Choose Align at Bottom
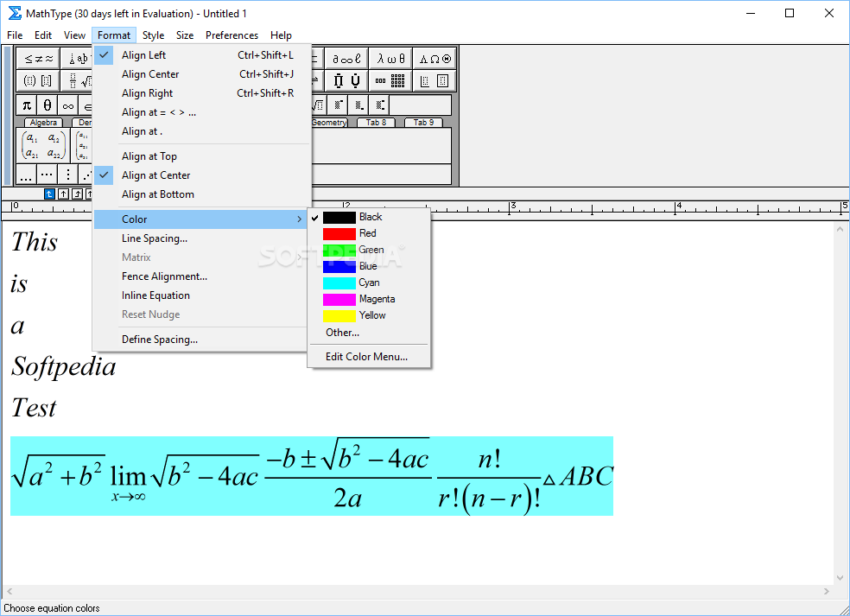This screenshot has width=850, height=616. 201,194
